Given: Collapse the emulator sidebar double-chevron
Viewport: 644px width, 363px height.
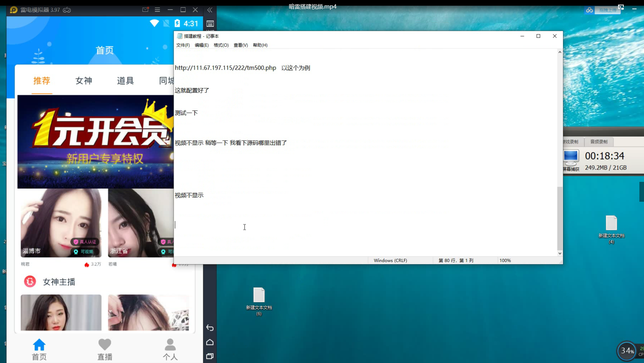Looking at the screenshot, I should (x=210, y=10).
